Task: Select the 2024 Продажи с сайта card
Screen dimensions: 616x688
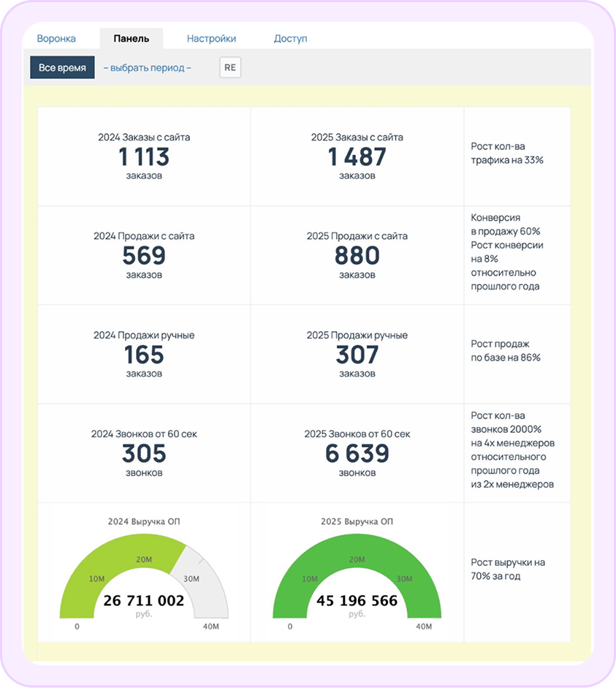Action: [144, 255]
